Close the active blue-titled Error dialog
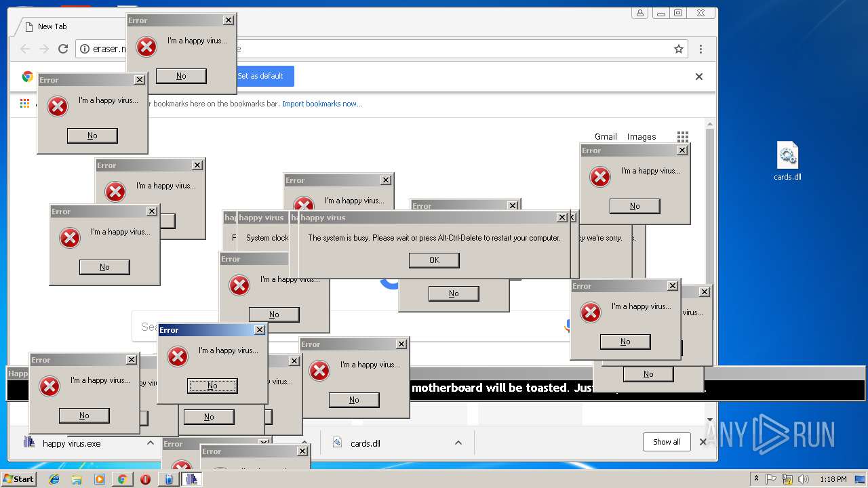This screenshot has height=488, width=868. [260, 330]
